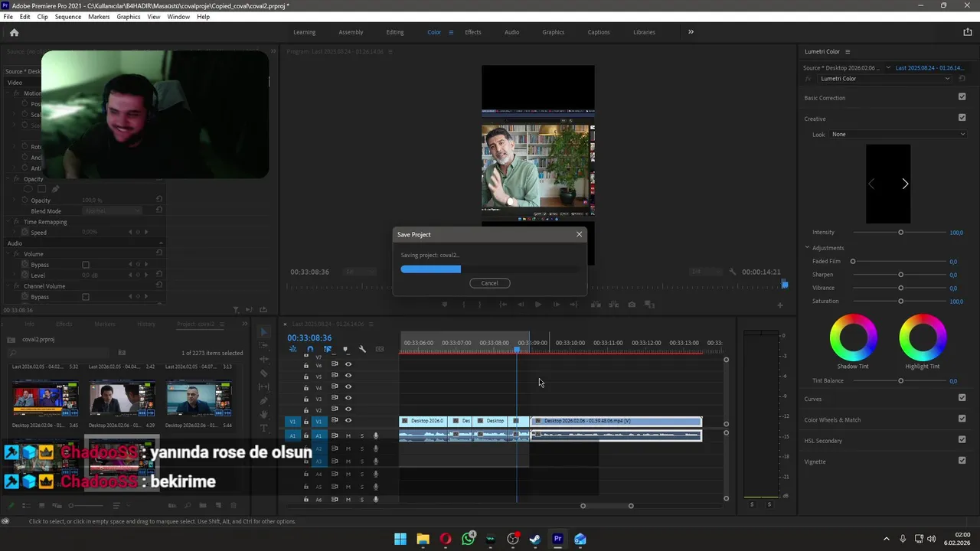Open the Window menu
Screen dimensions: 980x551
pyautogui.click(x=178, y=17)
